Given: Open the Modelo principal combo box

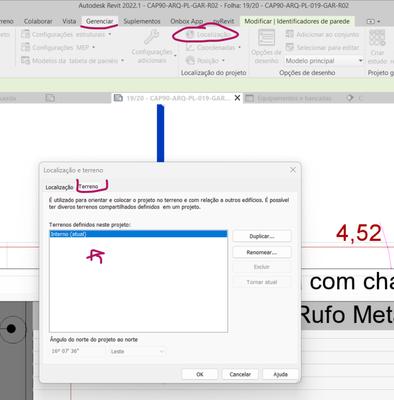Looking at the screenshot, I should pyautogui.click(x=324, y=61).
